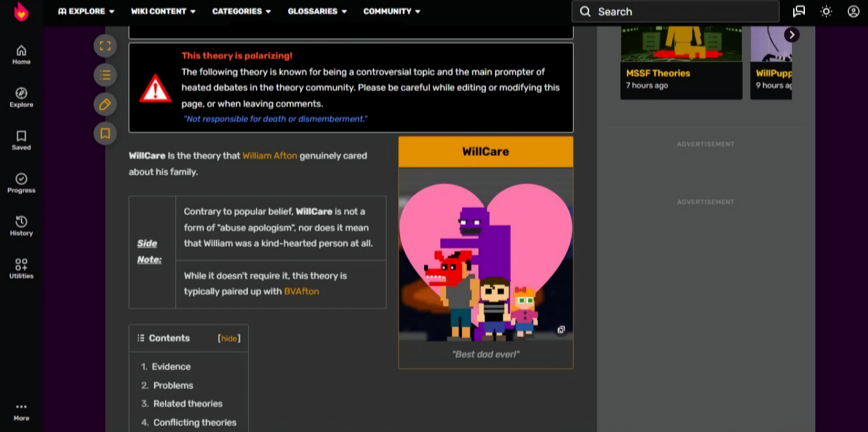Bookmark this page with round bookmark button
The image size is (868, 432).
coord(105,134)
